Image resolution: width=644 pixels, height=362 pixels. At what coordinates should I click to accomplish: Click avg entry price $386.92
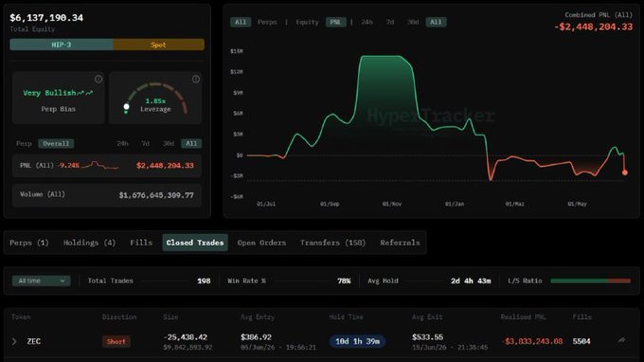click(256, 337)
